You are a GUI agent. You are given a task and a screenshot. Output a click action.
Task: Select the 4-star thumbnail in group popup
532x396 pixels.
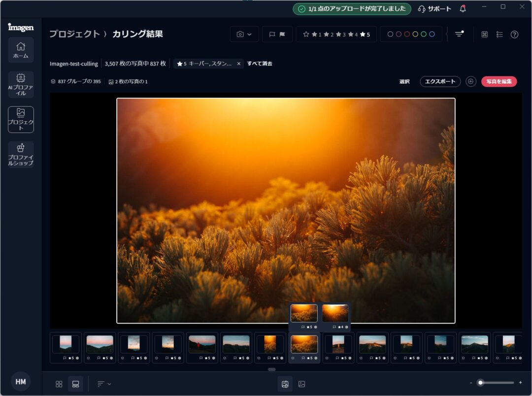pyautogui.click(x=335, y=314)
